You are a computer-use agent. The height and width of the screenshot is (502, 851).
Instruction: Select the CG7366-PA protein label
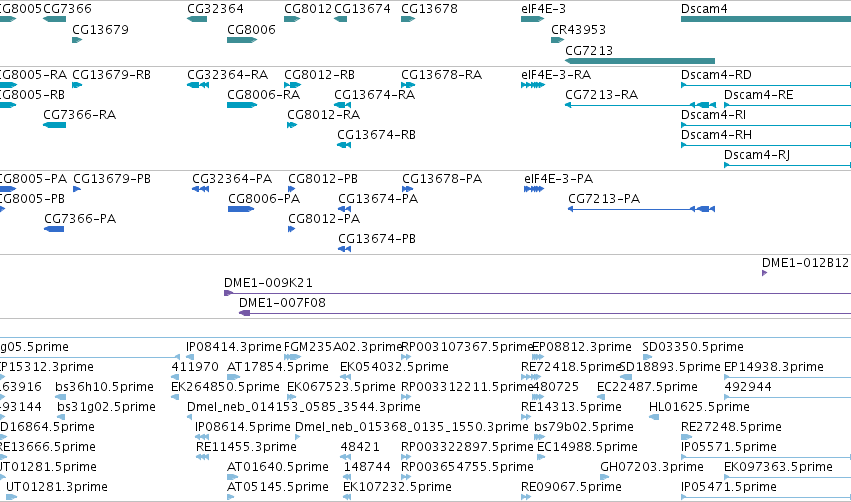(80, 219)
